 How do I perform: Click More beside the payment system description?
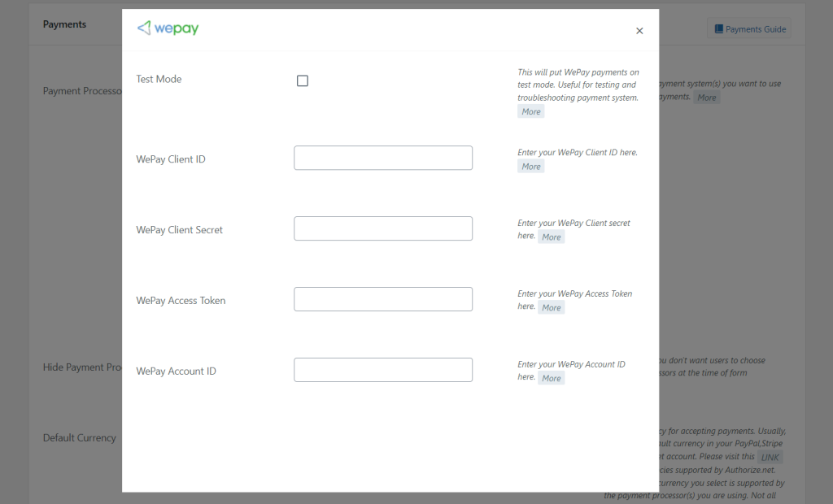706,98
